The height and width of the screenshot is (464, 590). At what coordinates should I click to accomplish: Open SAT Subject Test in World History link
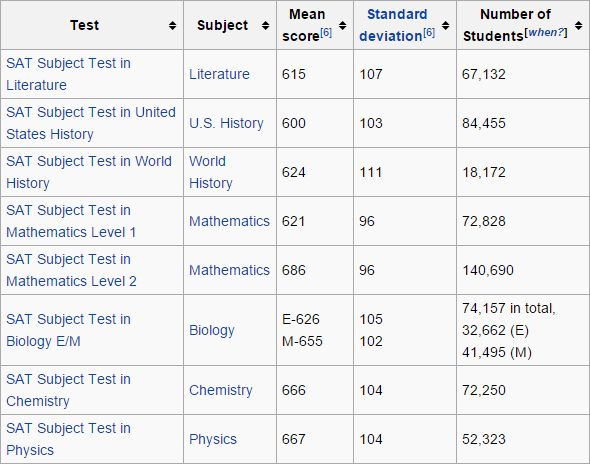89,172
